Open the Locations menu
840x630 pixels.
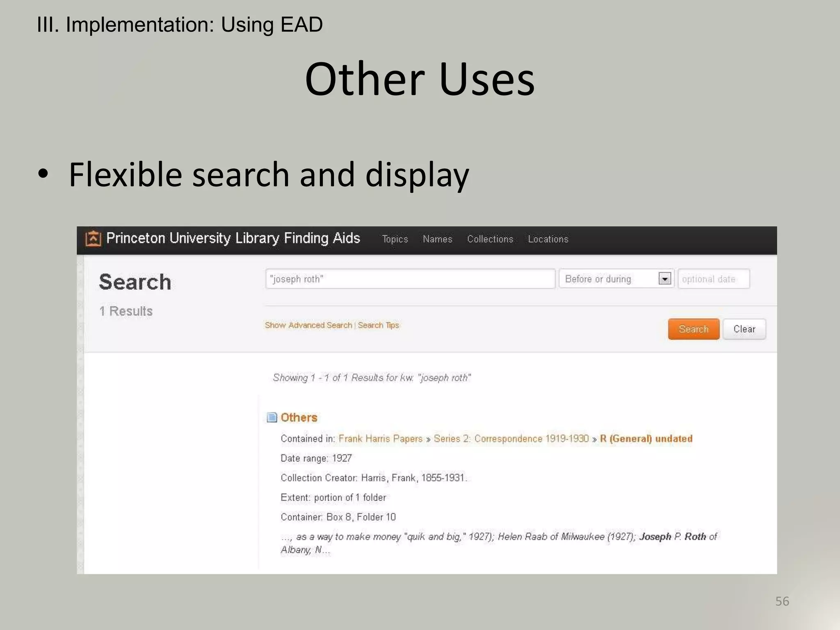coord(548,239)
